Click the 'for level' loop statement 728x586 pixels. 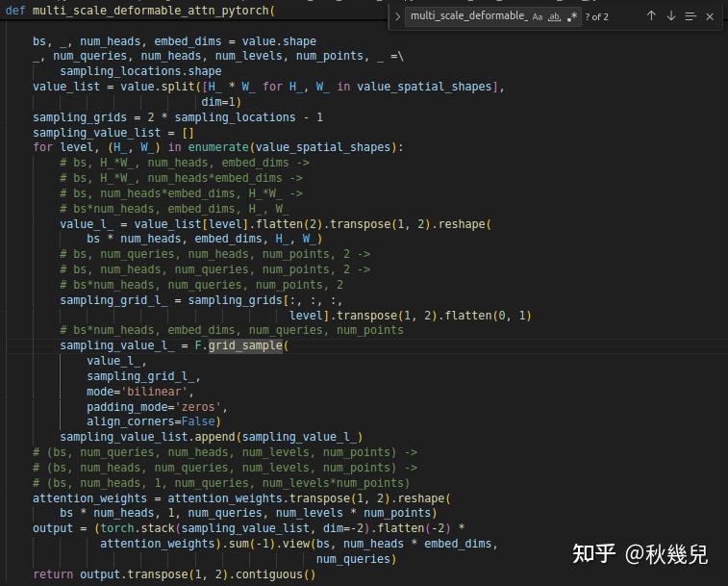point(217,147)
